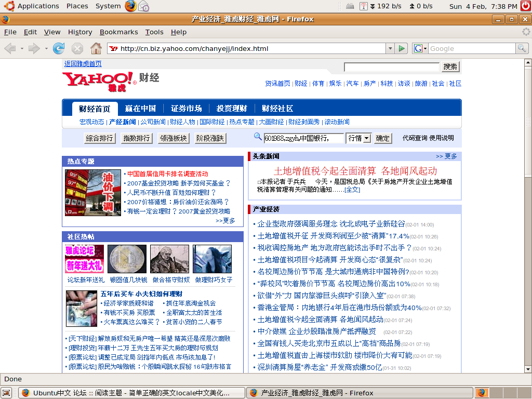The width and height of the screenshot is (532, 399).
Task: Open the Bookmarks menu
Action: tap(119, 32)
